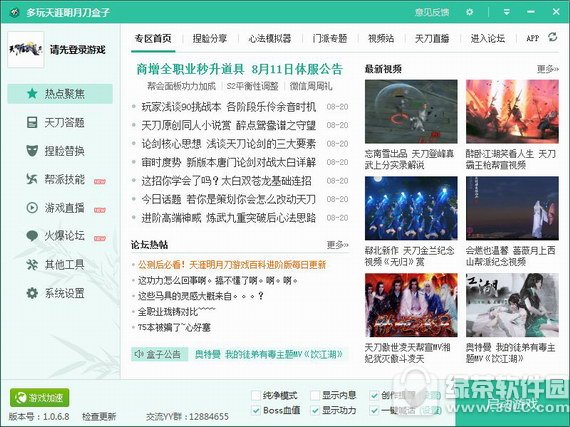Open the title bar dropdown menu arrow
The height and width of the screenshot is (427, 570).
[506, 12]
